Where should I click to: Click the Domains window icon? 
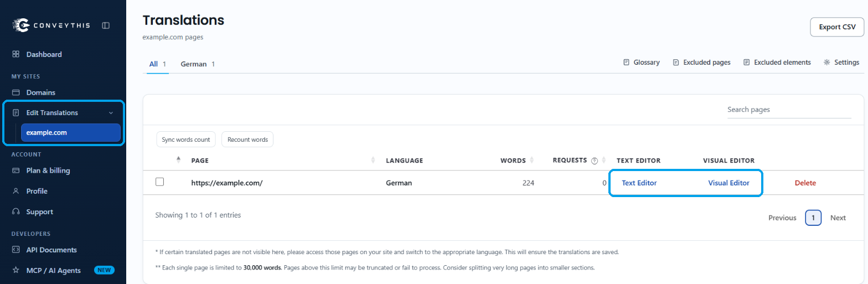[x=15, y=92]
